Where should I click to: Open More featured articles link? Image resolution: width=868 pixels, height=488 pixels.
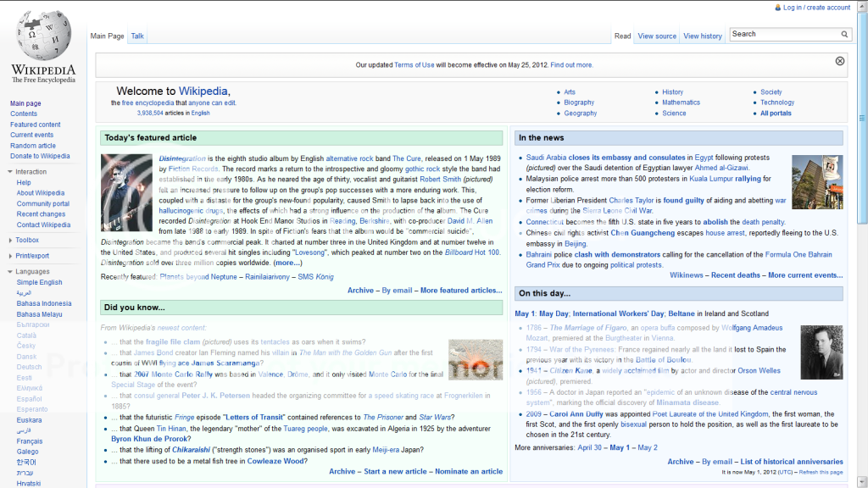tap(461, 290)
